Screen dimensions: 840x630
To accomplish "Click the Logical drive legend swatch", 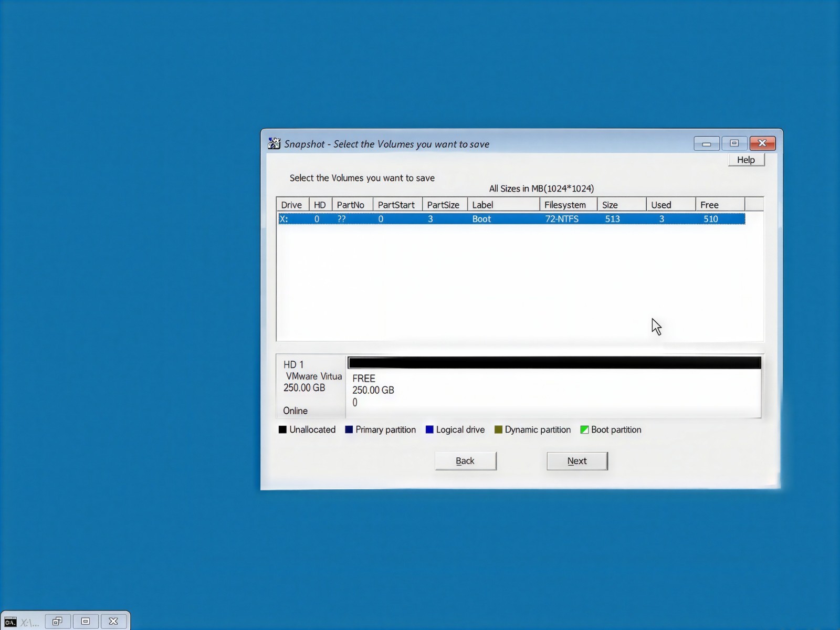I will point(429,429).
